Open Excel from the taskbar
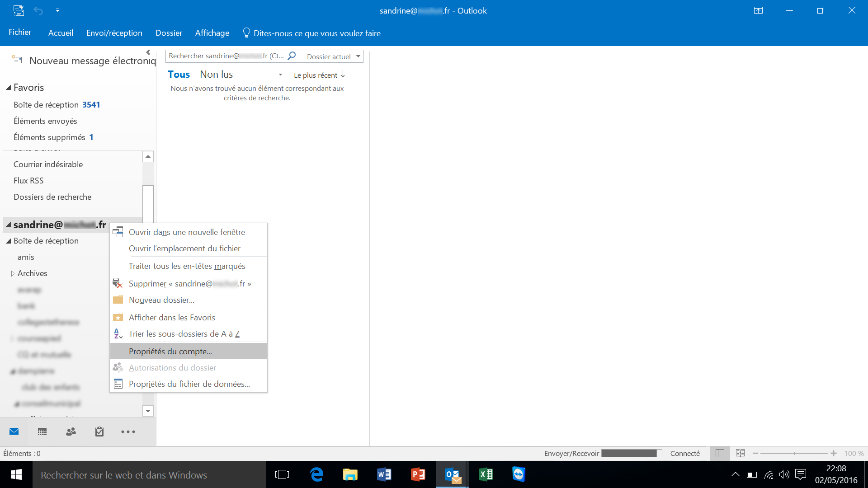 (486, 474)
